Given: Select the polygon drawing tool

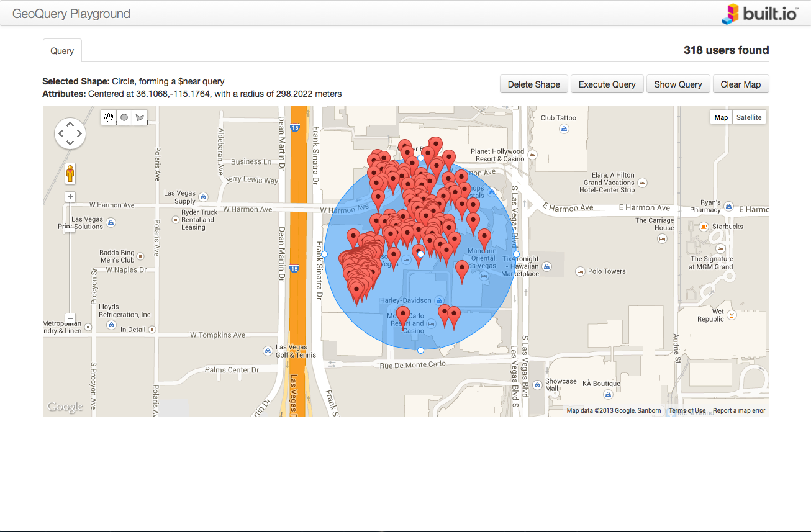Looking at the screenshot, I should 139,117.
